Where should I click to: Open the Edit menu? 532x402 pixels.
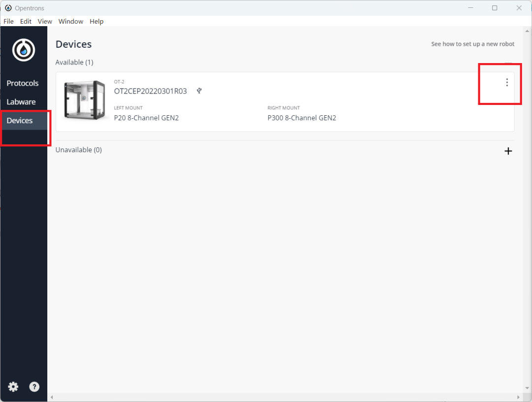[26, 21]
